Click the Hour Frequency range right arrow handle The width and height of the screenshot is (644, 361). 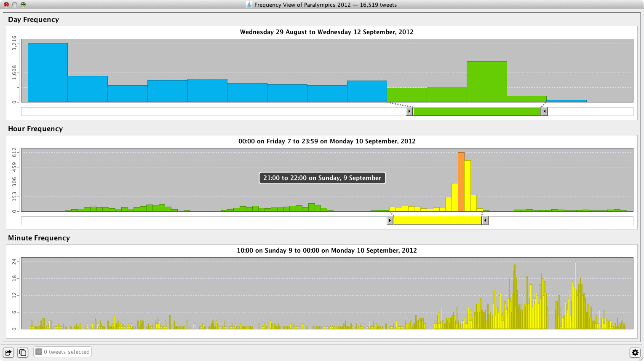pyautogui.click(x=485, y=221)
